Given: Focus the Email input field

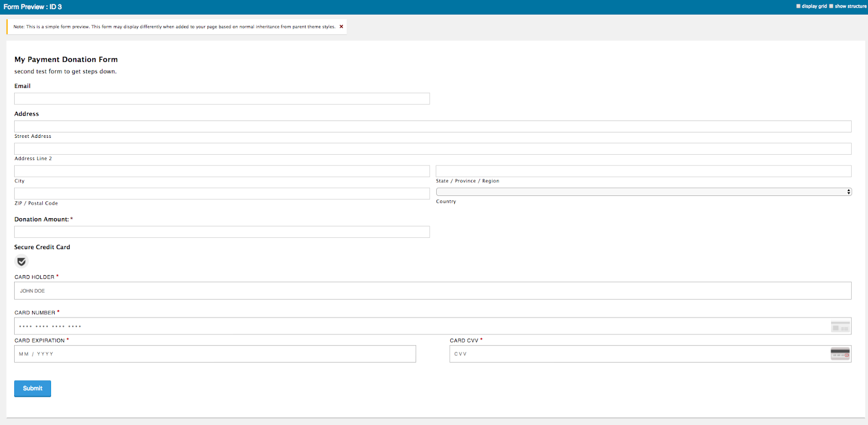Looking at the screenshot, I should point(222,98).
